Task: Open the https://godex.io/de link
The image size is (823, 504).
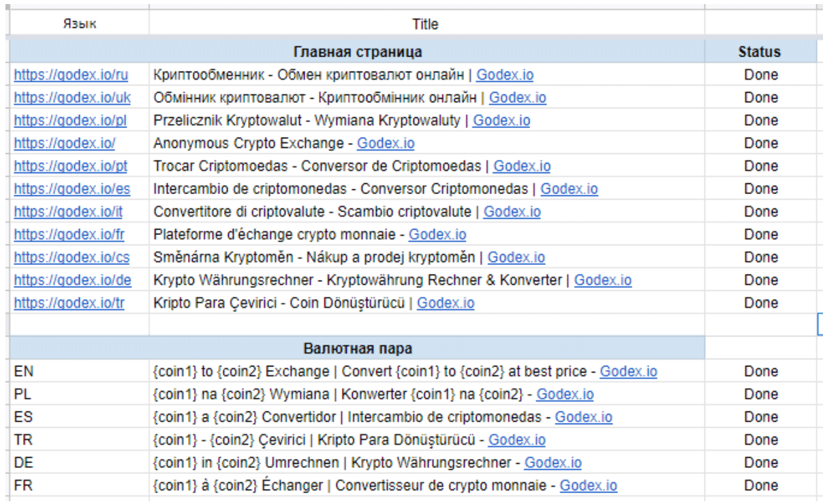Action: coord(72,280)
